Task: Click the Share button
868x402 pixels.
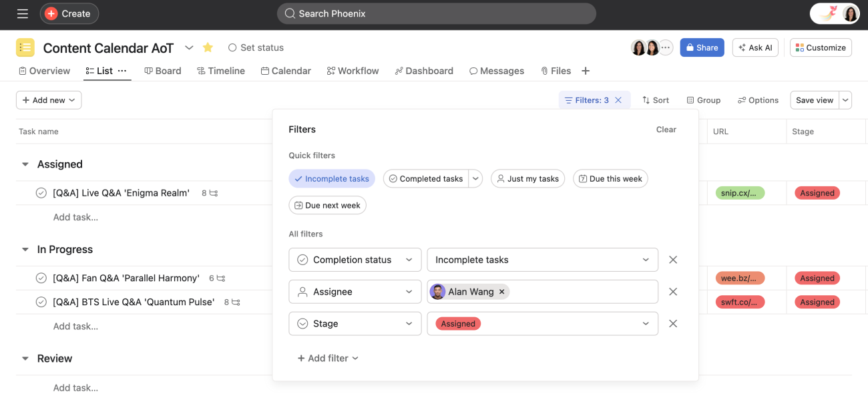Action: coord(702,47)
